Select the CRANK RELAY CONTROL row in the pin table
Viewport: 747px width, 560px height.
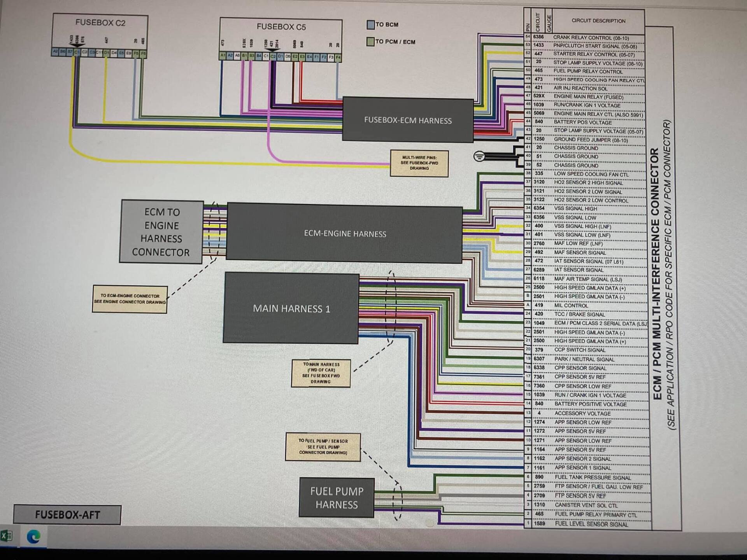pos(590,38)
